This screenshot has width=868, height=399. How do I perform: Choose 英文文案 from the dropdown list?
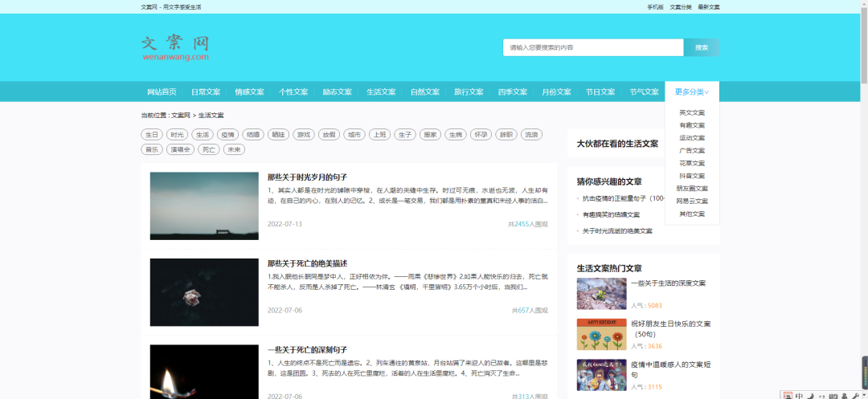point(692,112)
